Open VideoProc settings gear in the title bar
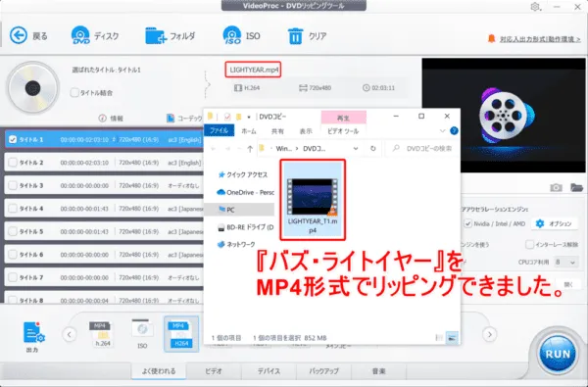The height and width of the screenshot is (387, 588). 535,7
